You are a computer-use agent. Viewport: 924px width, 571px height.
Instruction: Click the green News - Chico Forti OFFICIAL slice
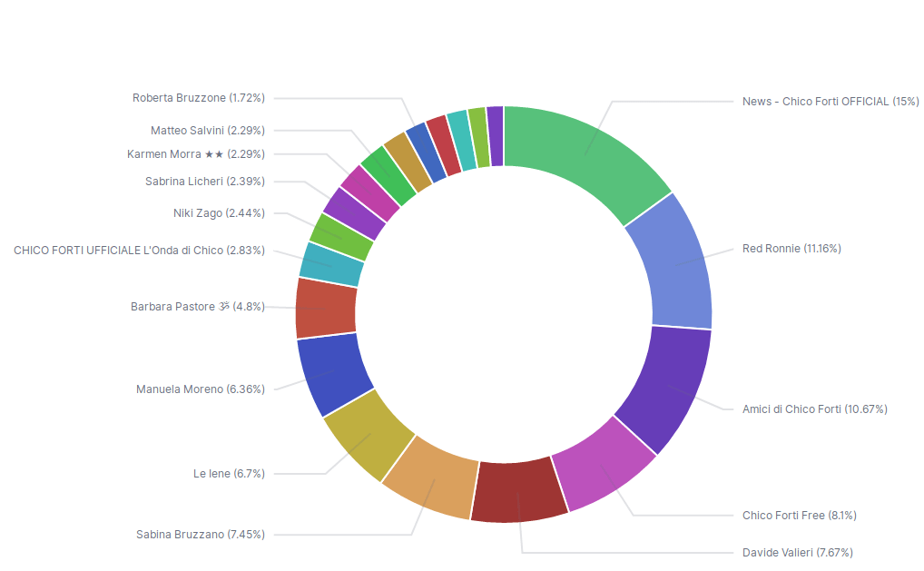tap(585, 156)
